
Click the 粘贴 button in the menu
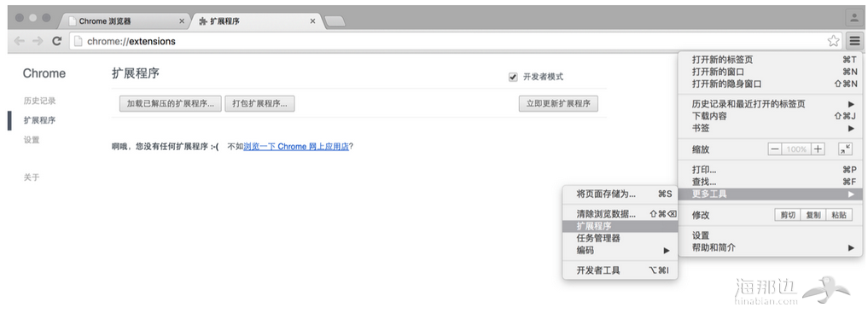click(839, 215)
